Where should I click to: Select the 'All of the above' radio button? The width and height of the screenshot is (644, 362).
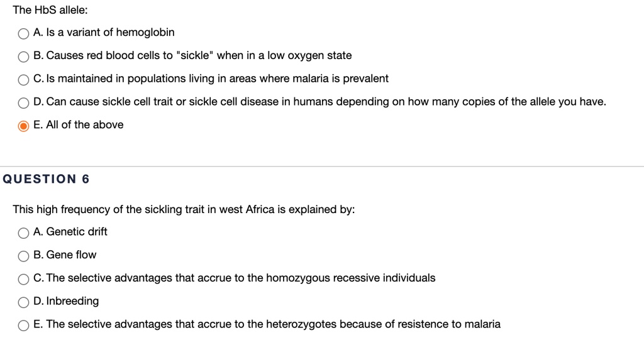coord(23,125)
